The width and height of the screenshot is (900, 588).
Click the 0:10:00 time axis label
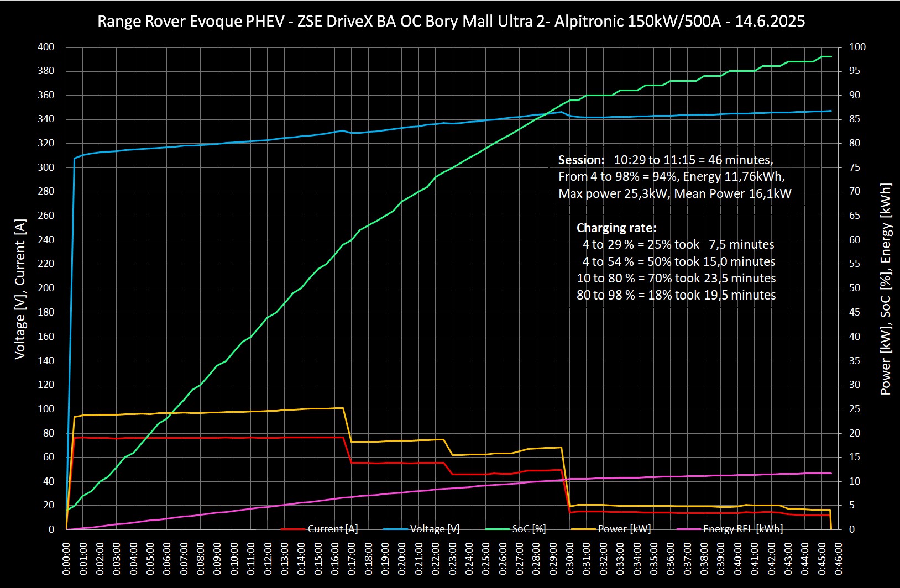[x=234, y=559]
